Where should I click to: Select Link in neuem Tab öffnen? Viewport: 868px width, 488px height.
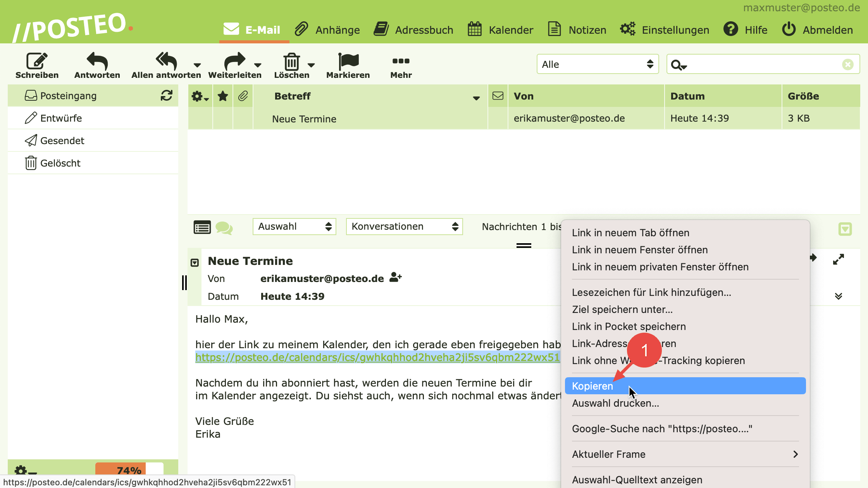[x=630, y=233]
